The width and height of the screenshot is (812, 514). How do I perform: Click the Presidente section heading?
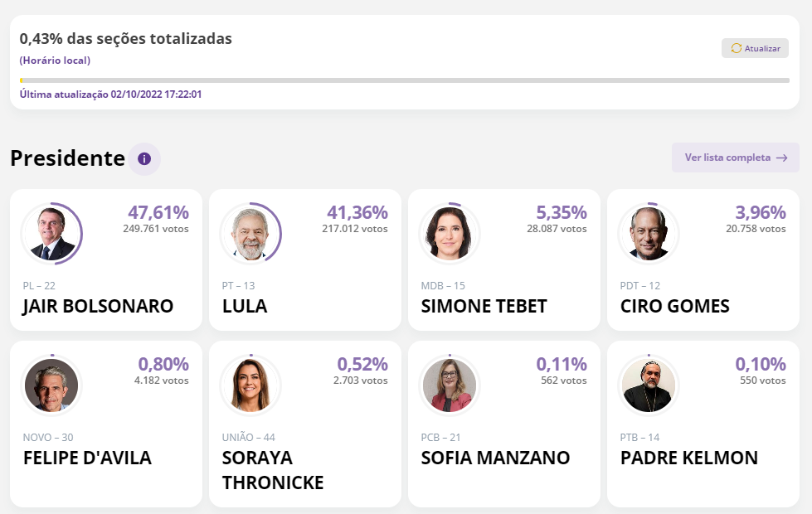67,158
